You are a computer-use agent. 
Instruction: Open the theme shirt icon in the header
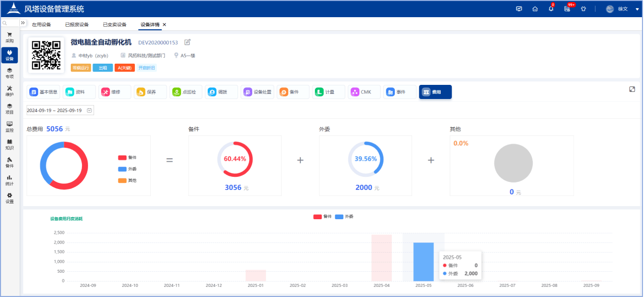pyautogui.click(x=583, y=9)
